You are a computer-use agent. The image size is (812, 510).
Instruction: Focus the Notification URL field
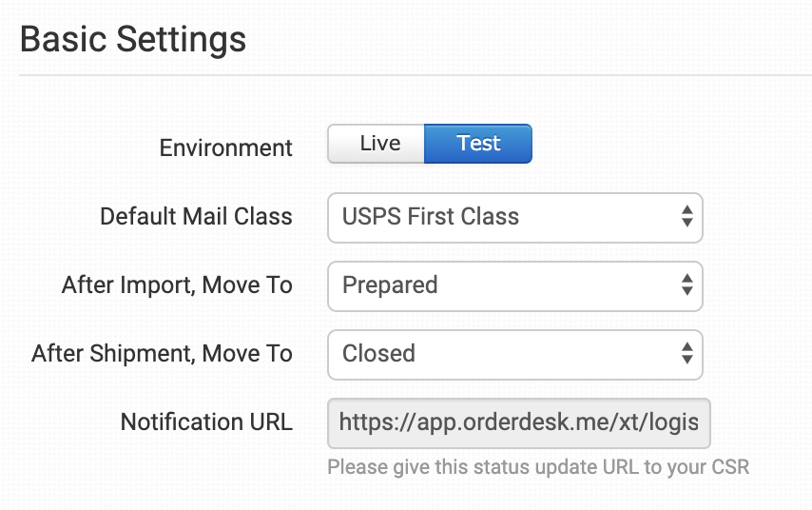tap(518, 422)
